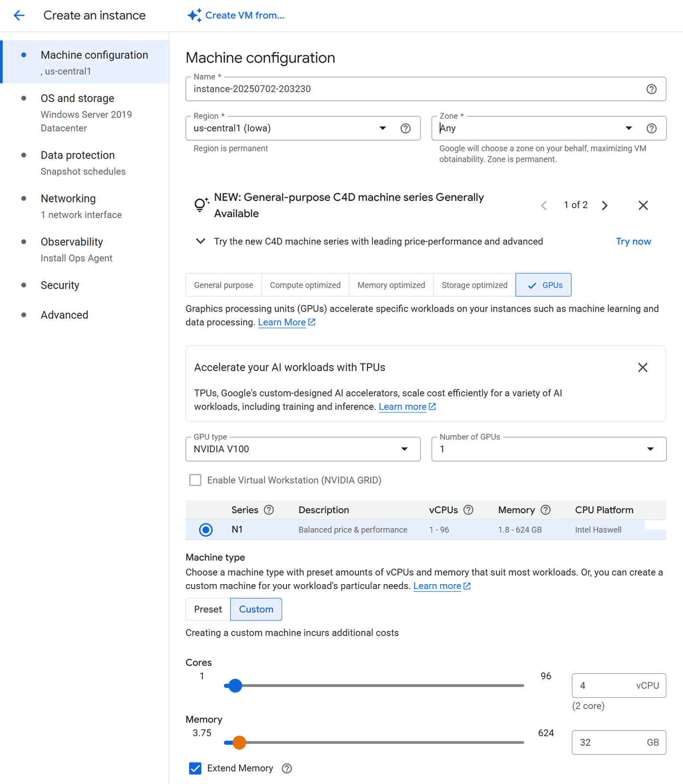683x784 pixels.
Task: Open the GPU type dropdown
Action: [303, 449]
